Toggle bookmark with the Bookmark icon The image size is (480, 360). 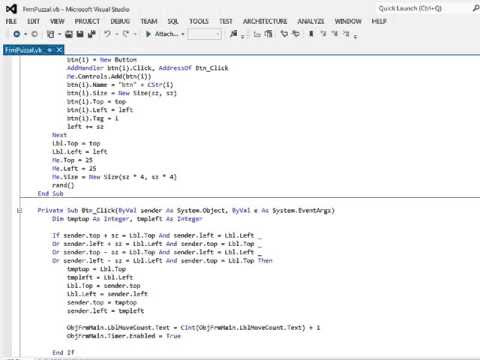click(x=311, y=34)
